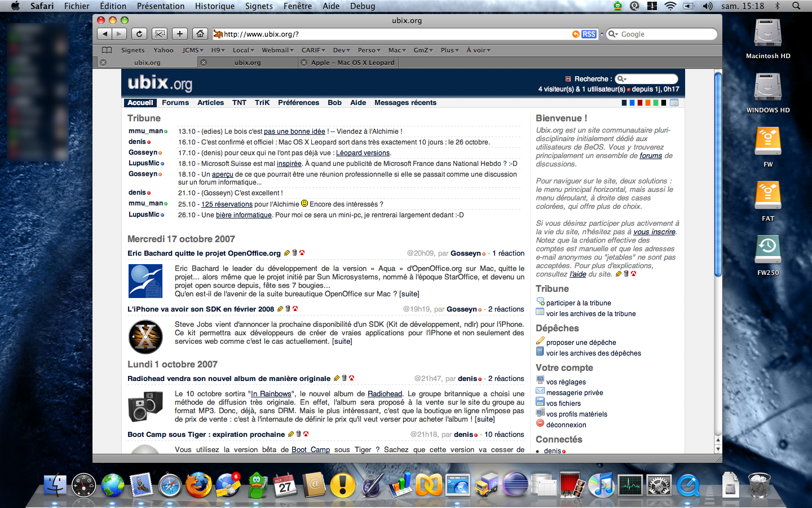Expand the Dev bookmarks folder
The image size is (812, 508).
(x=341, y=50)
